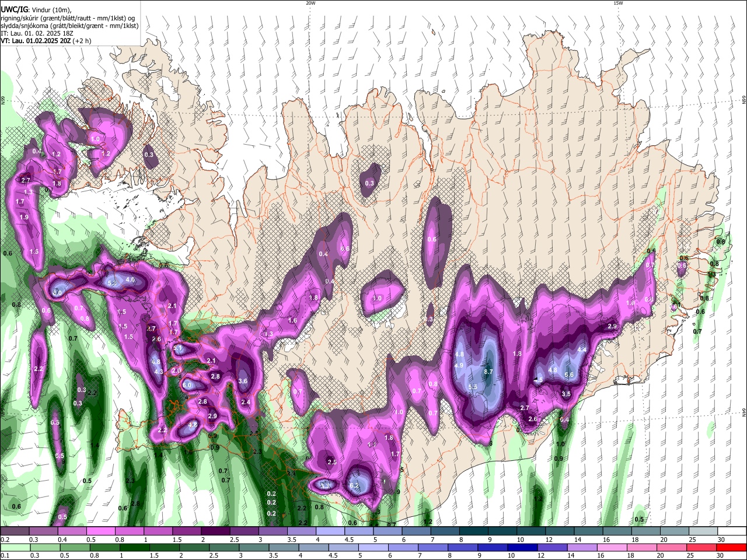Click the pale green first swatch of rain scale
The height and width of the screenshot is (560, 747).
point(15,548)
